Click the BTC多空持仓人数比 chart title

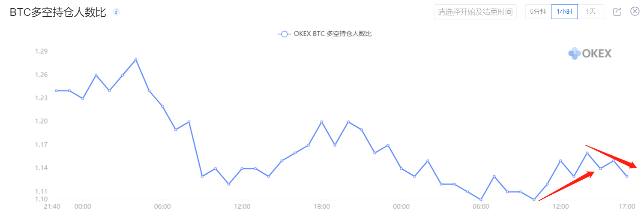[x=58, y=12]
